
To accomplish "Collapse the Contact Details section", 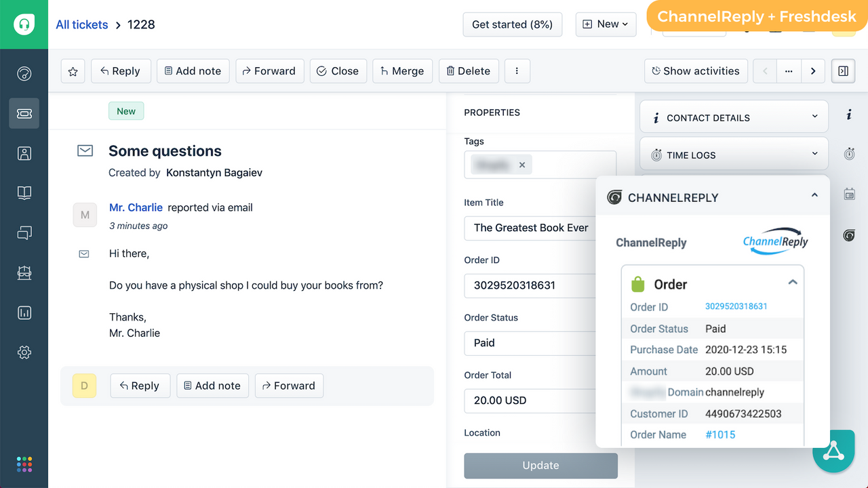I will tap(815, 116).
